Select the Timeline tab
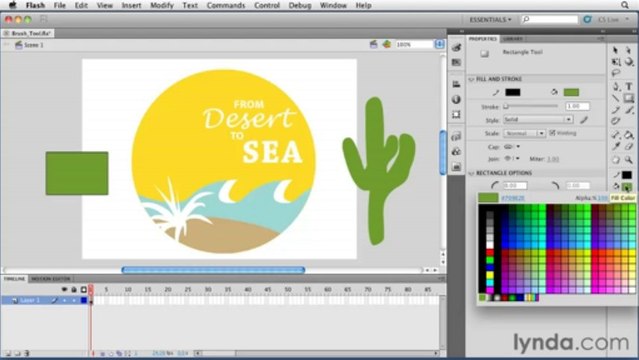 [x=14, y=279]
